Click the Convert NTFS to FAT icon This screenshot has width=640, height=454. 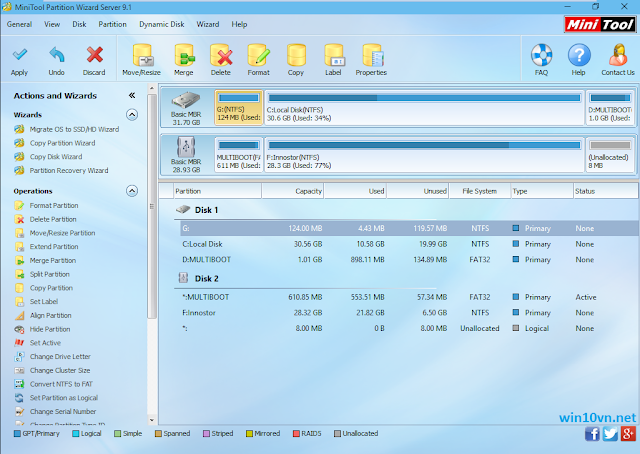tap(19, 384)
